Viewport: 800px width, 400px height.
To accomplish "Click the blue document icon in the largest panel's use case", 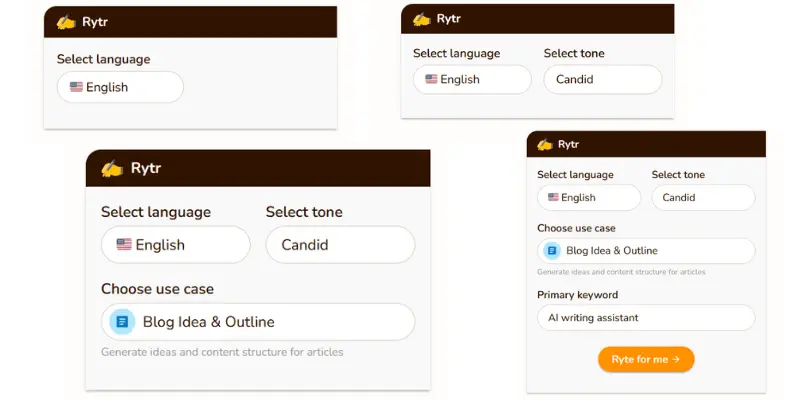I will pos(122,322).
